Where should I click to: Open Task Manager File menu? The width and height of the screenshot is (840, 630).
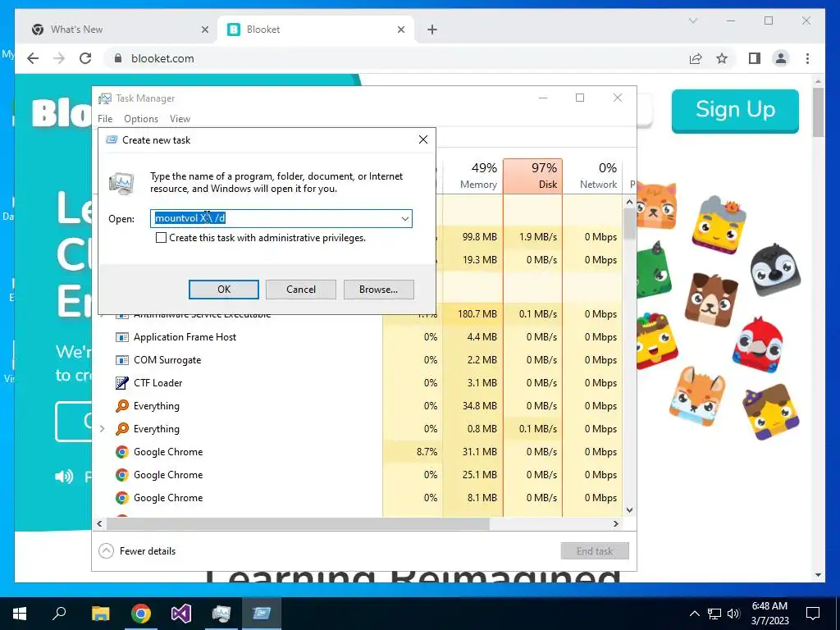[105, 119]
